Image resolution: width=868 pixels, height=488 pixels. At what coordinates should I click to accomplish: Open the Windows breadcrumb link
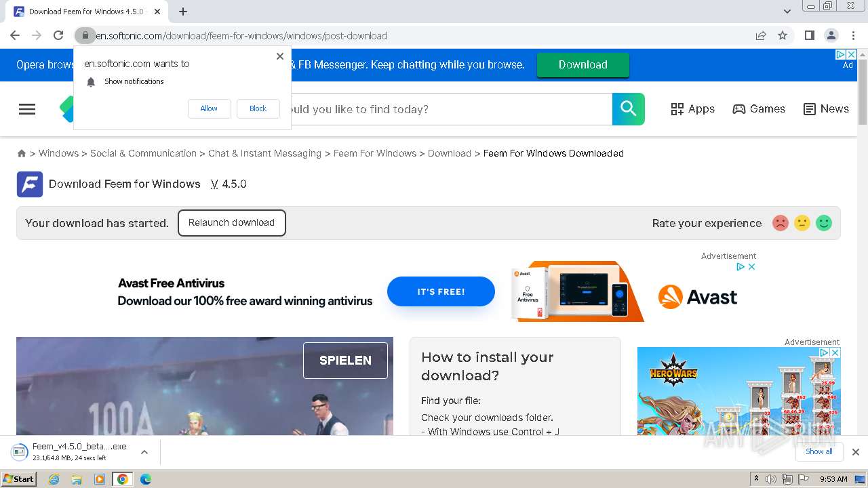tap(58, 153)
